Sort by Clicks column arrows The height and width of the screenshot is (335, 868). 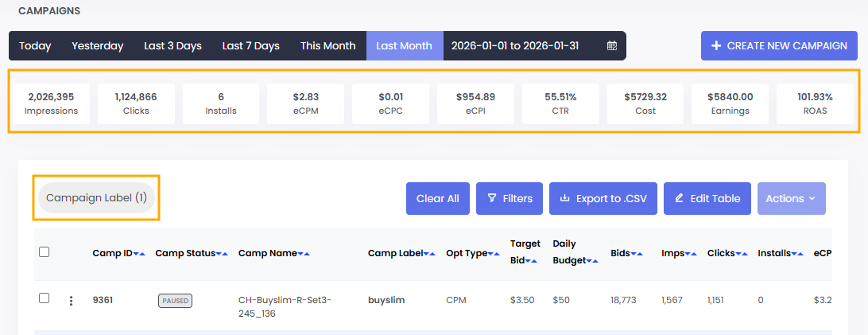741,254
